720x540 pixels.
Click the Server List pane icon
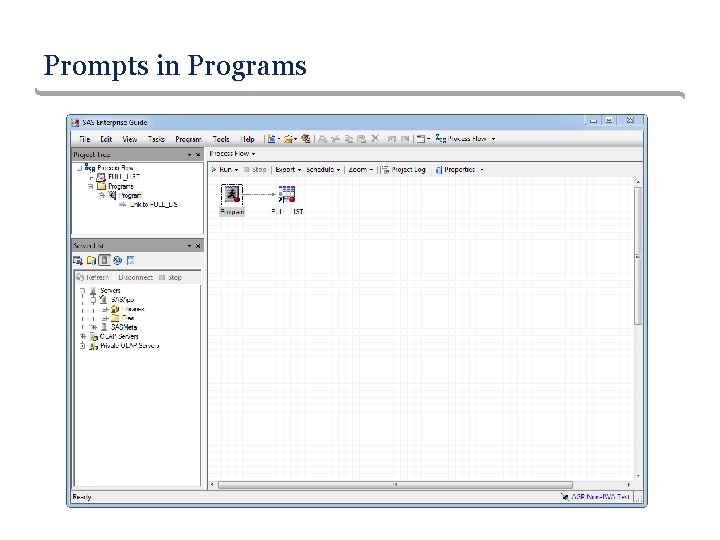click(105, 260)
